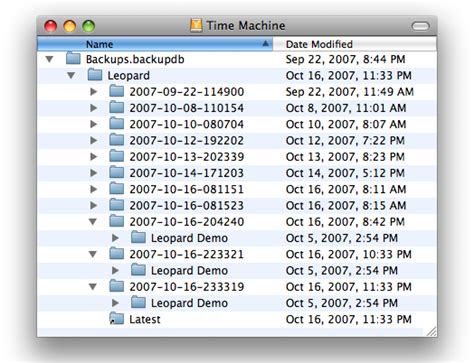This screenshot has width=474, height=363.
Task: Collapse the Backups.backupdb folder
Action: (x=50, y=59)
